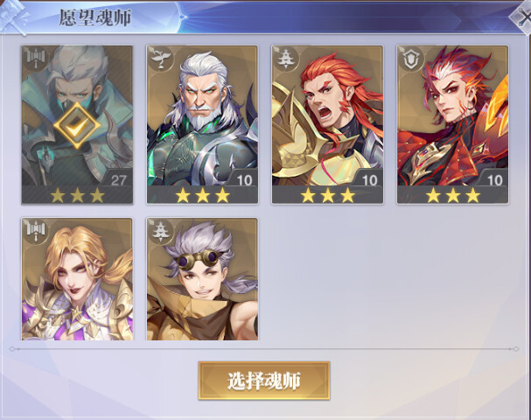Click the three stars under crimson hero

click(x=453, y=195)
